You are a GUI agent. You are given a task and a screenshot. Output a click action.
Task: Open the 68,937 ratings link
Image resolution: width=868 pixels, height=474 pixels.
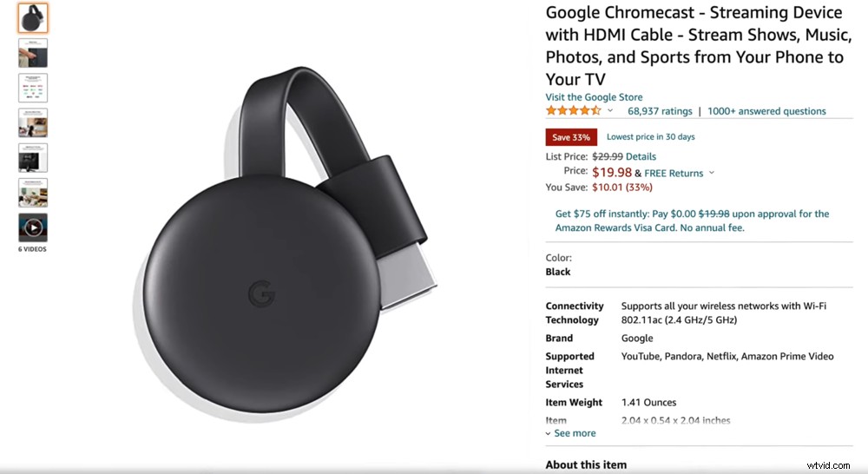[x=660, y=111]
